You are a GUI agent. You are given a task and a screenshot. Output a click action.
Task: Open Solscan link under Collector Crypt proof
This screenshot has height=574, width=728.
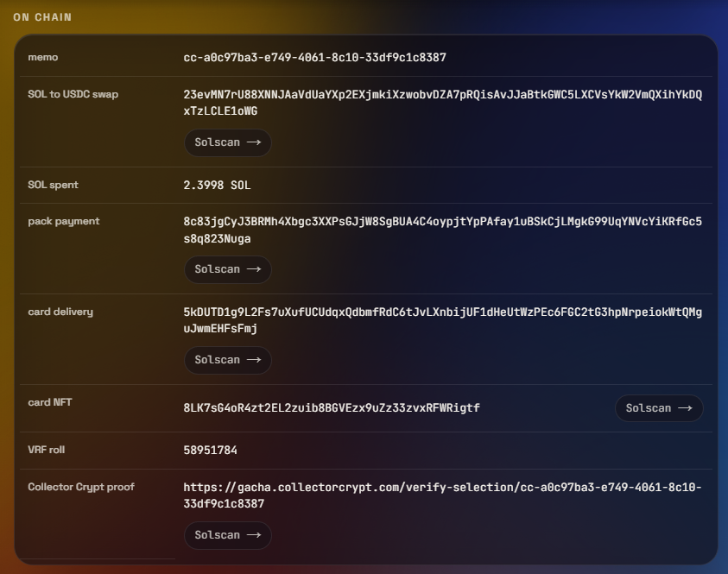tap(227, 535)
